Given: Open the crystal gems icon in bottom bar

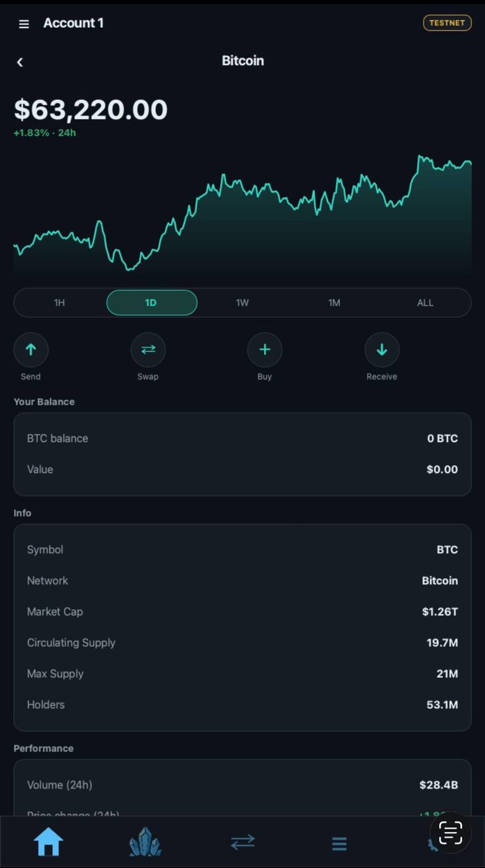Looking at the screenshot, I should (145, 842).
